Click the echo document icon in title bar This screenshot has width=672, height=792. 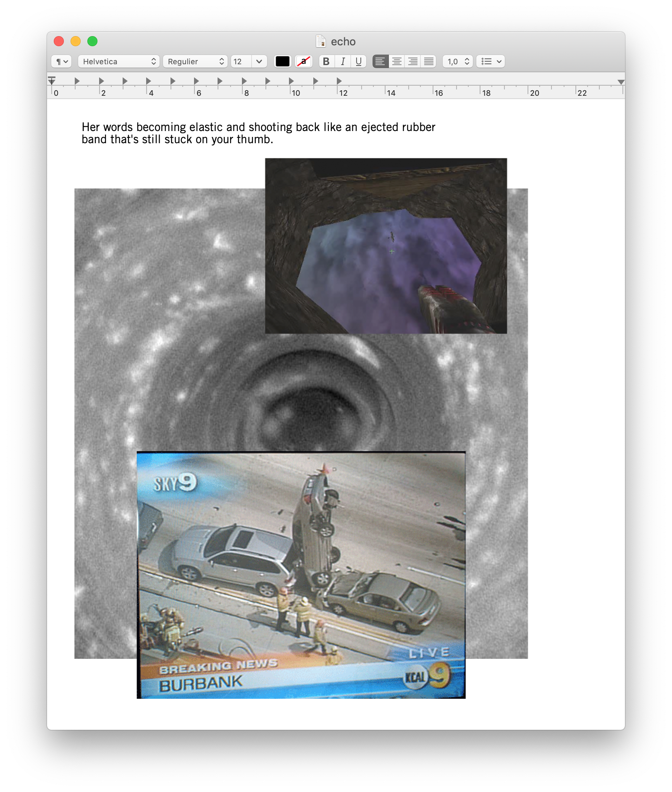pos(321,41)
